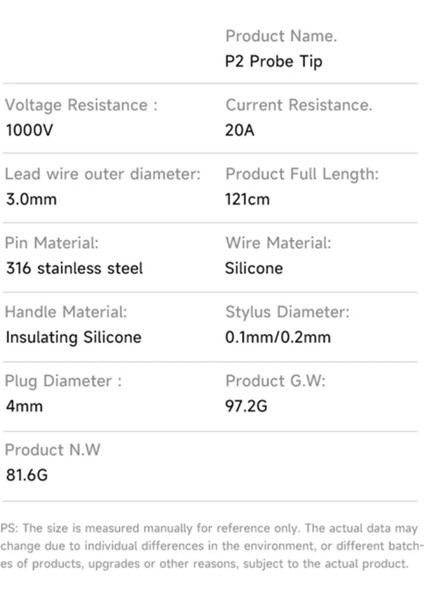This screenshot has width=424, height=600.
Task: Click the Wire Material label
Action: point(278,243)
